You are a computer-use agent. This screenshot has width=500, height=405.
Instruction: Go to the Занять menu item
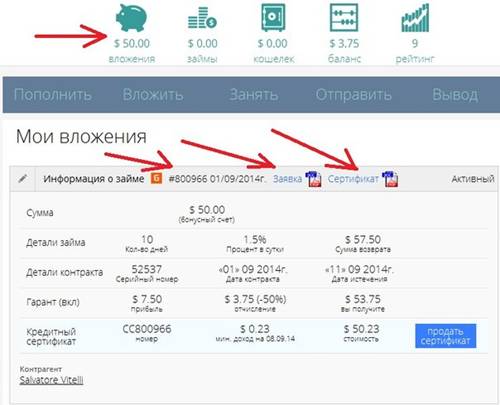(254, 95)
